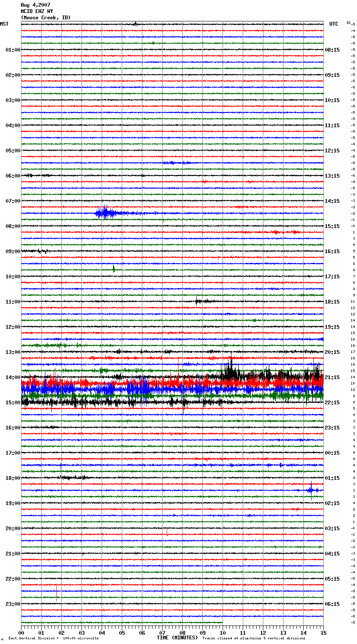This screenshot has width=357, height=644.
Task: Click the '15:15' UTC time label
Action: pyautogui.click(x=332, y=226)
